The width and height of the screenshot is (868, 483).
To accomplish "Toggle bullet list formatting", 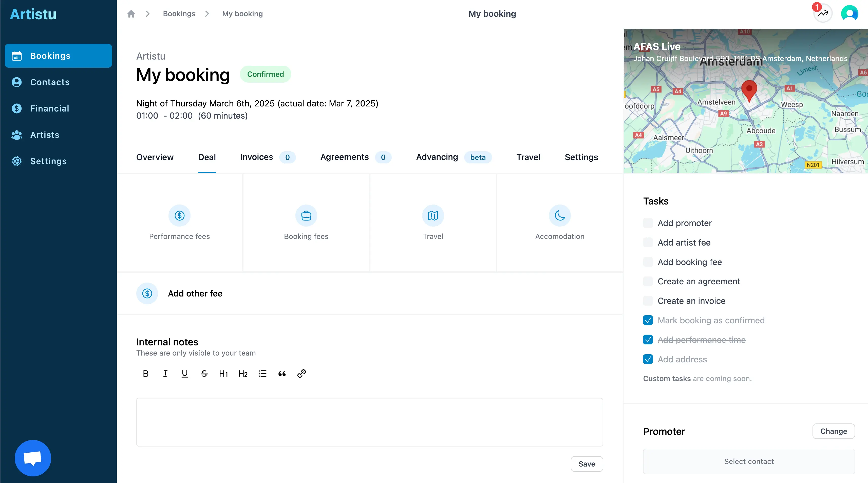I will tap(262, 374).
